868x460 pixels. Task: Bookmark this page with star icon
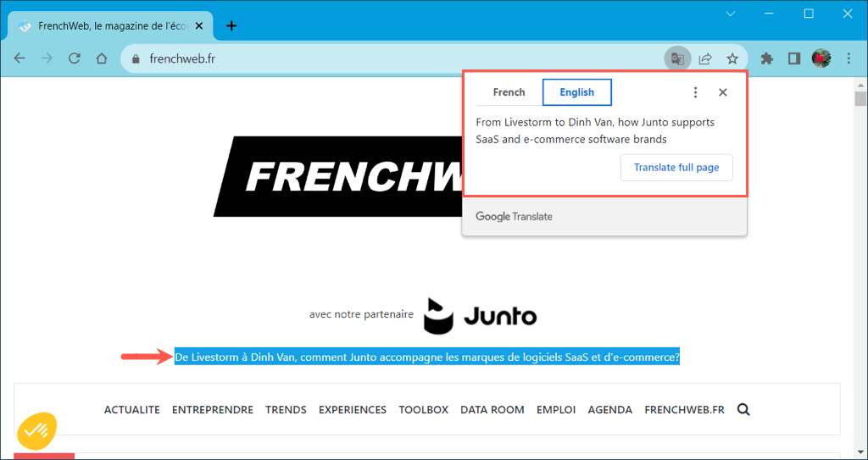tap(732, 58)
